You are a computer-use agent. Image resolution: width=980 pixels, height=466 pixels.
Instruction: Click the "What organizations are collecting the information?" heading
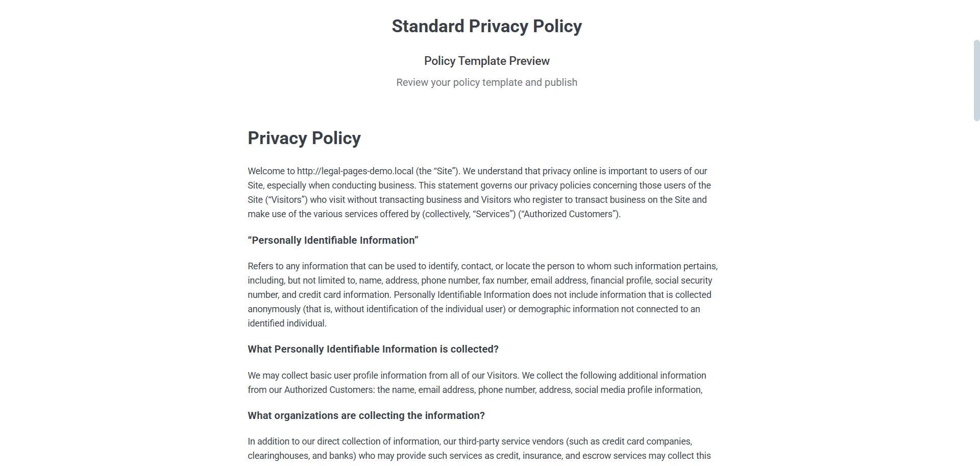point(366,416)
